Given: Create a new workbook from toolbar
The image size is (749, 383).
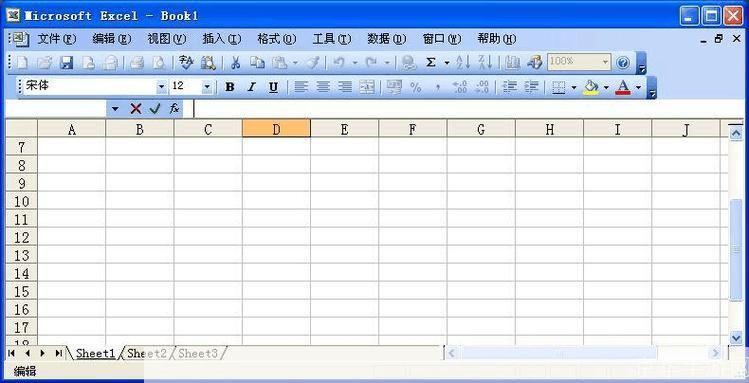Looking at the screenshot, I should click(x=22, y=63).
